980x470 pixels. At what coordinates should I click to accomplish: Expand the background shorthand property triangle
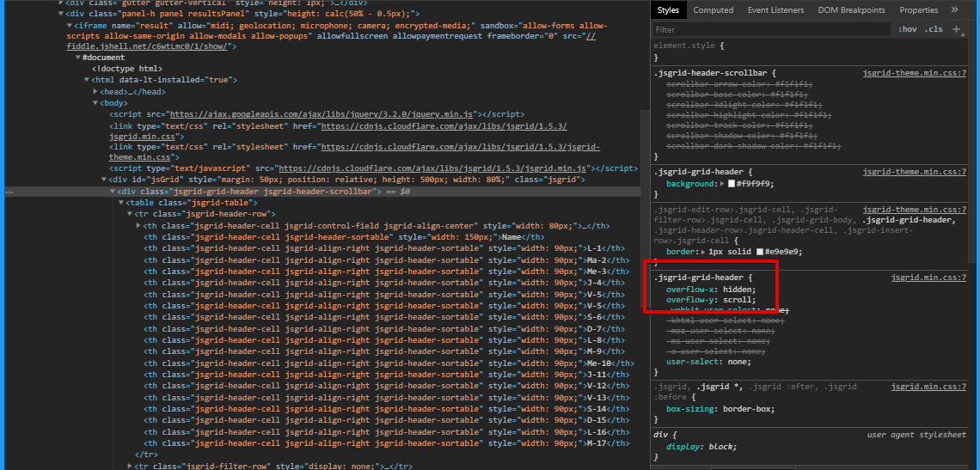[722, 185]
